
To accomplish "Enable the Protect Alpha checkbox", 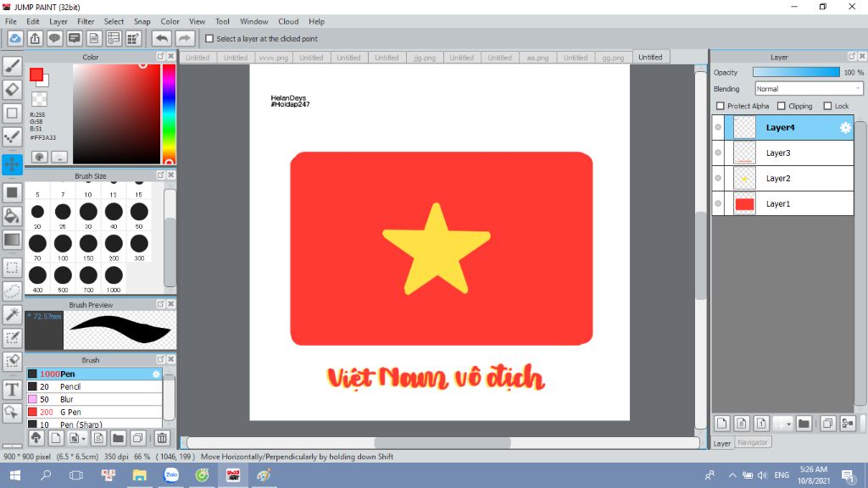I will tap(721, 106).
